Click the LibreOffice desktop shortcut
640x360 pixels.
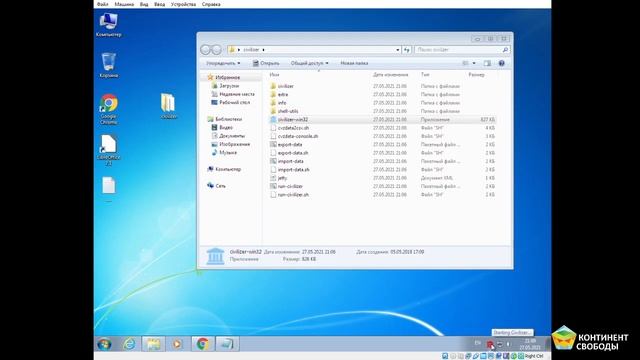[x=109, y=149]
